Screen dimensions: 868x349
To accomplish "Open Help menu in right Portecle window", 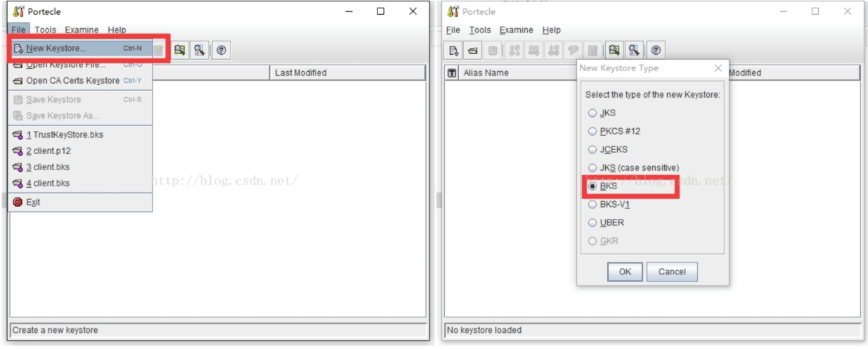I will pyautogui.click(x=552, y=30).
